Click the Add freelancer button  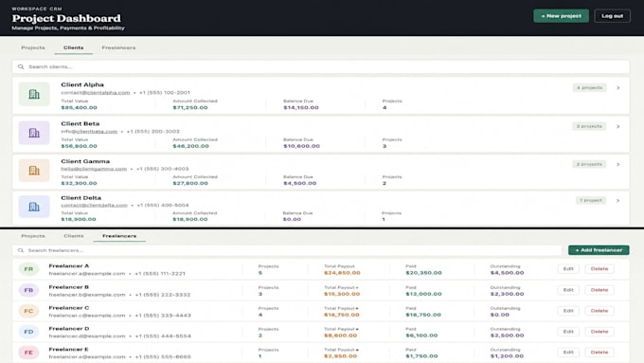599,250
